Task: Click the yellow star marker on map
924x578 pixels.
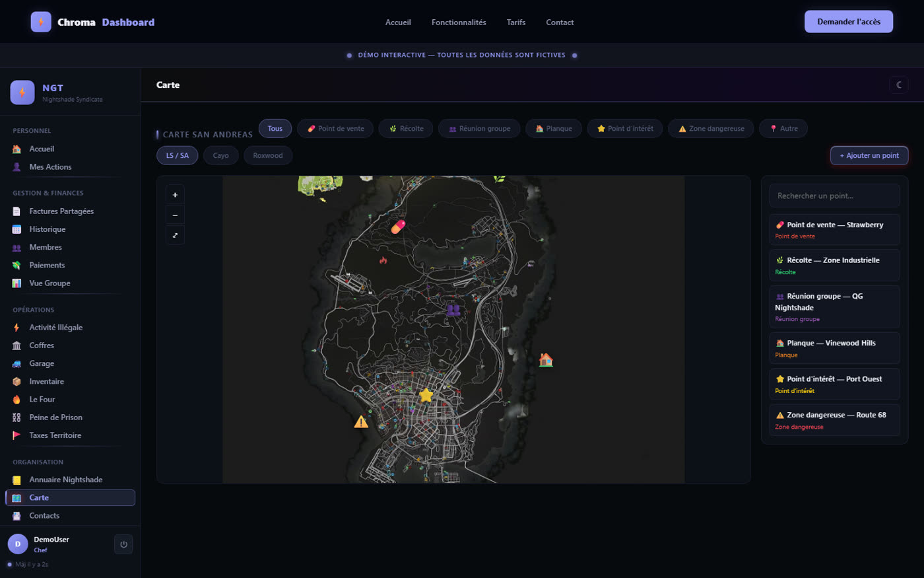Action: (426, 395)
